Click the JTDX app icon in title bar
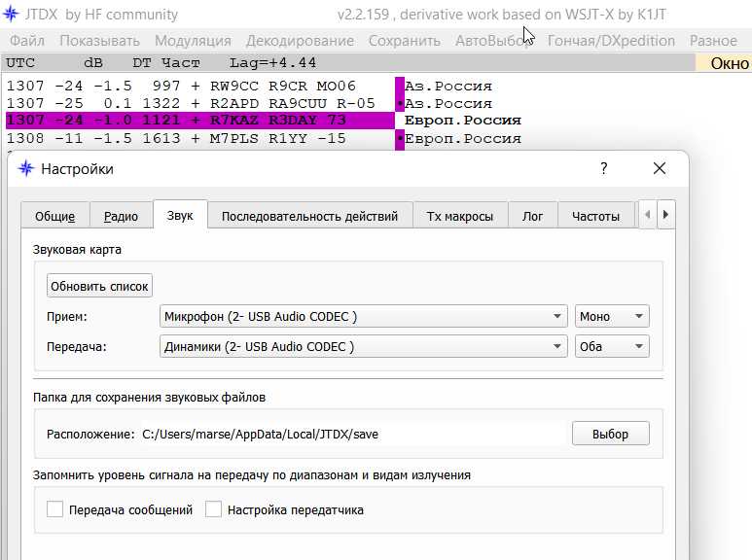 (x=12, y=14)
